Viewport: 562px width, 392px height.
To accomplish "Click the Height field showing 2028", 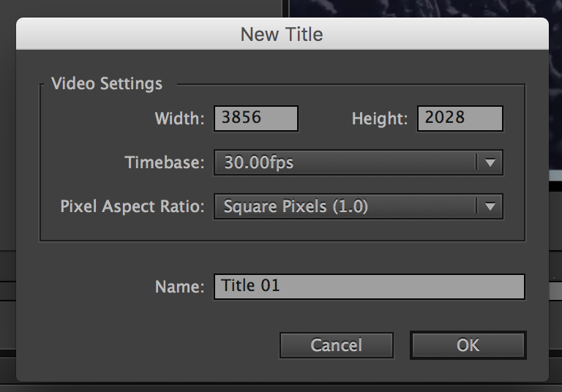I will point(460,118).
